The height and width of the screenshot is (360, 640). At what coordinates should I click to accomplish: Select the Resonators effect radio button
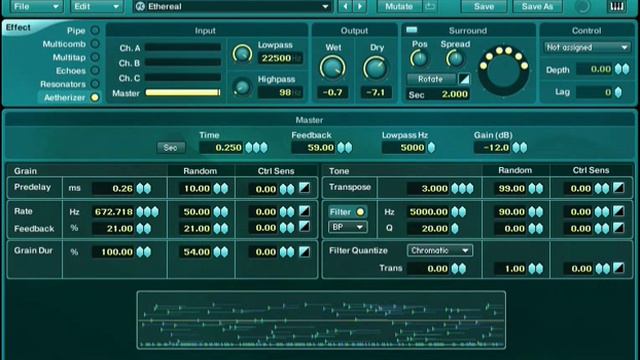95,84
